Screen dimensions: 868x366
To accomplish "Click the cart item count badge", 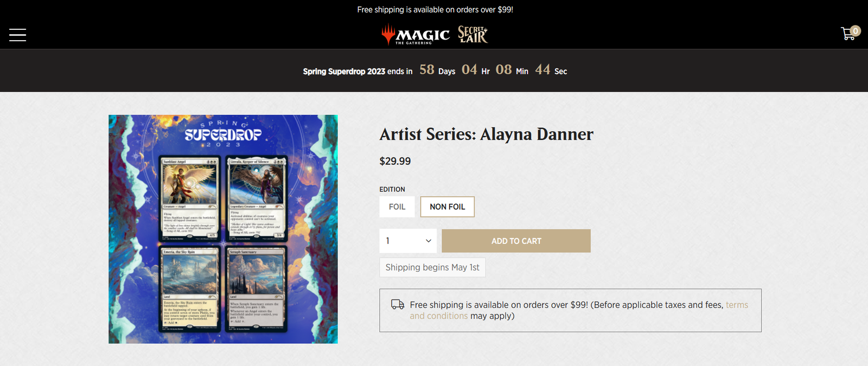I will tap(856, 31).
